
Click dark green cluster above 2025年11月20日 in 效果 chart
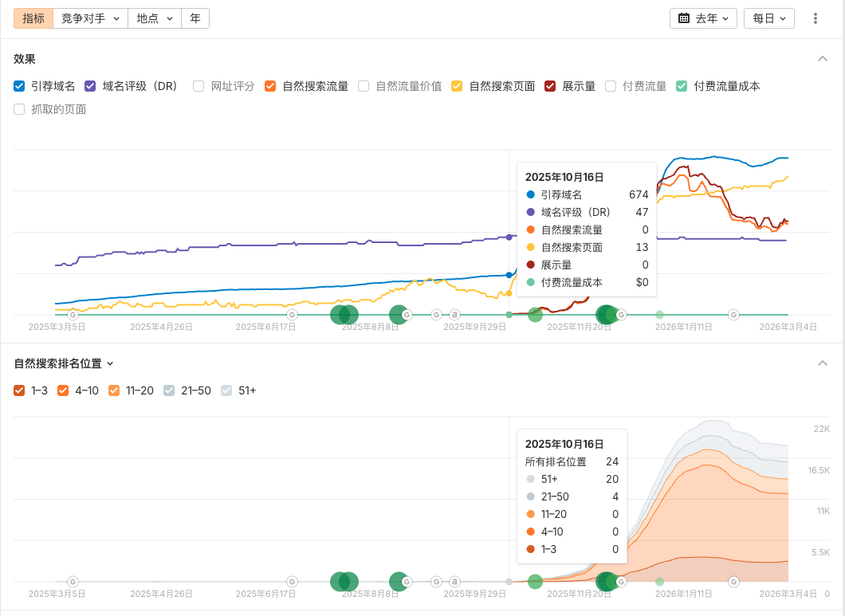tap(607, 315)
